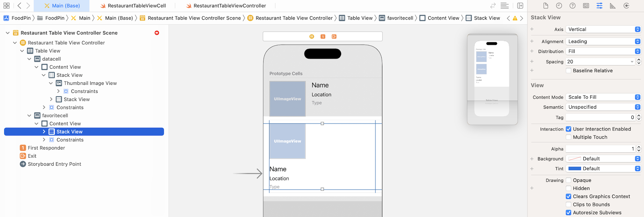The width and height of the screenshot is (644, 217).
Task: Toggle Autoresize Subviews checkbox
Action: 569,213
